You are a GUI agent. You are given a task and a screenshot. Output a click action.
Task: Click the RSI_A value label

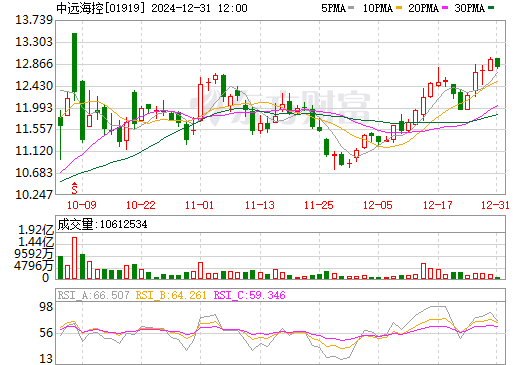point(93,295)
